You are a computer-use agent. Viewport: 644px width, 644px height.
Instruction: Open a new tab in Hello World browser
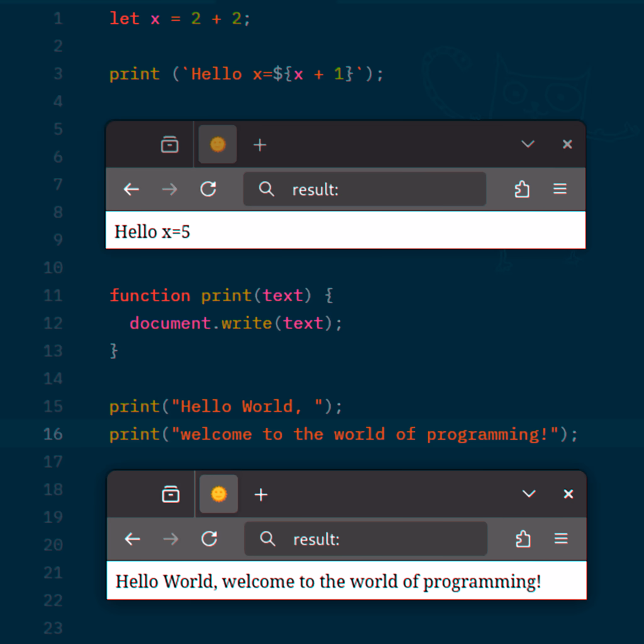click(x=261, y=495)
